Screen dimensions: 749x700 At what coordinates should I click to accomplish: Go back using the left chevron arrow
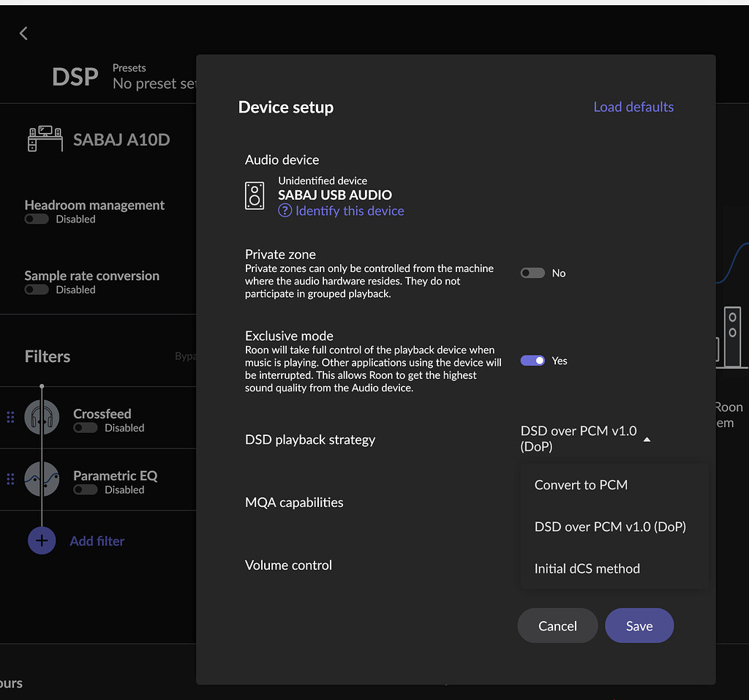[x=23, y=34]
